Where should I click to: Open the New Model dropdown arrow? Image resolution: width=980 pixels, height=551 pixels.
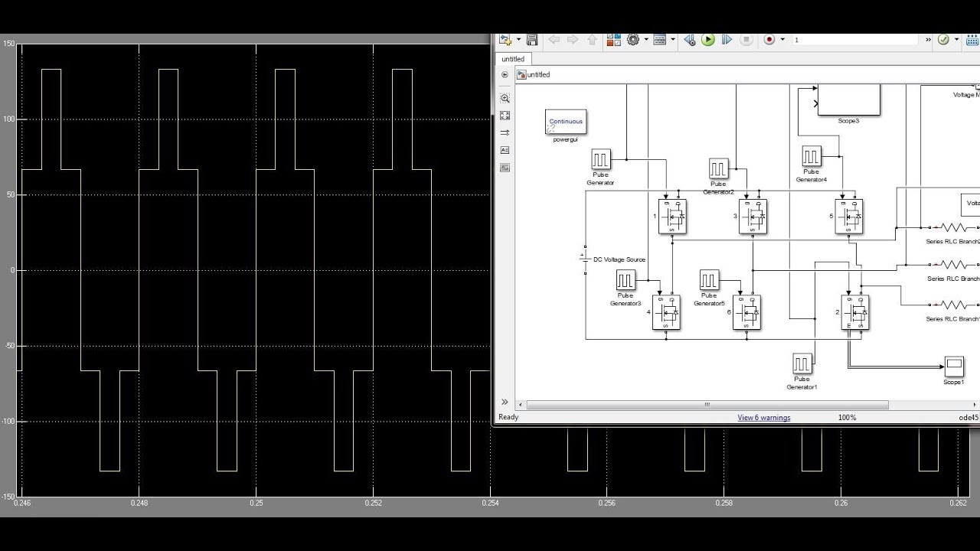[518, 40]
